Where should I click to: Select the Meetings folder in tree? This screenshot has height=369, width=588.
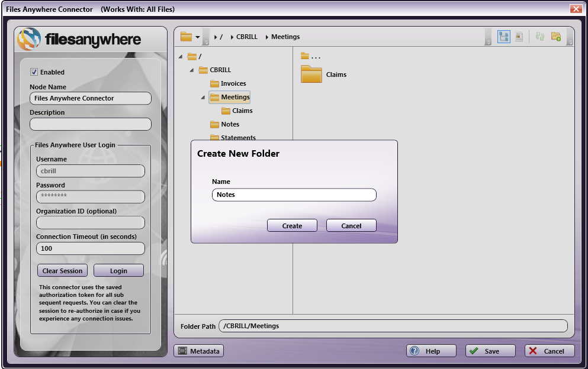230,98
